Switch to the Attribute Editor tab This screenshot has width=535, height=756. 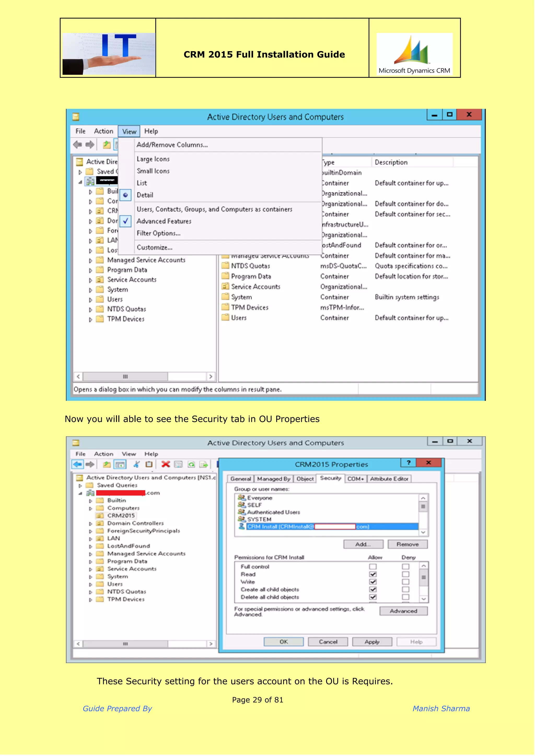coord(389,479)
